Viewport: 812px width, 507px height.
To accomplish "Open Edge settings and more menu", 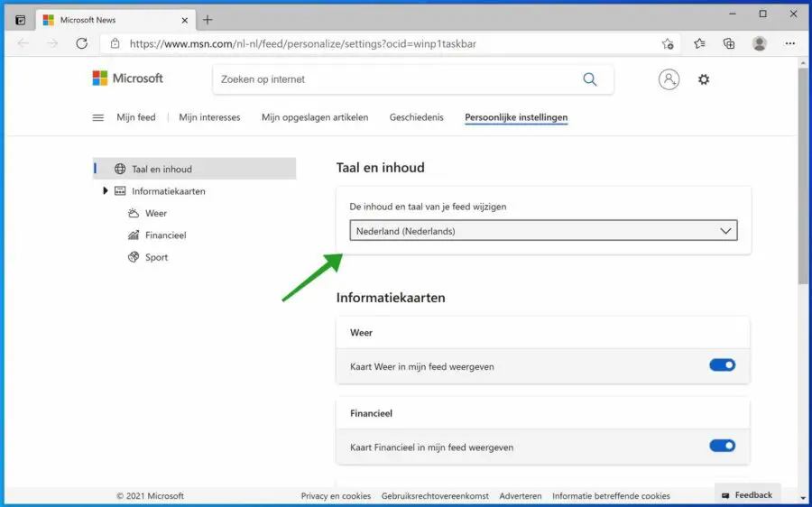I will point(789,44).
